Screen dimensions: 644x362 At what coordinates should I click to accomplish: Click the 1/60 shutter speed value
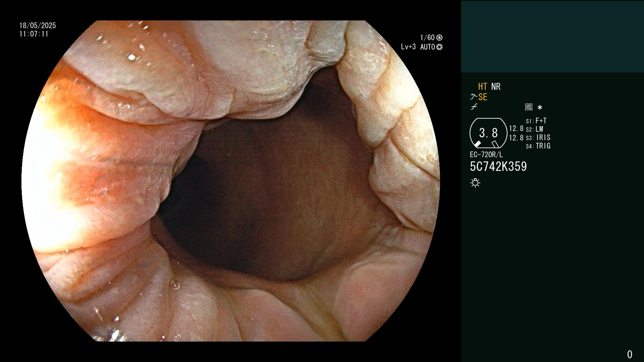click(427, 38)
